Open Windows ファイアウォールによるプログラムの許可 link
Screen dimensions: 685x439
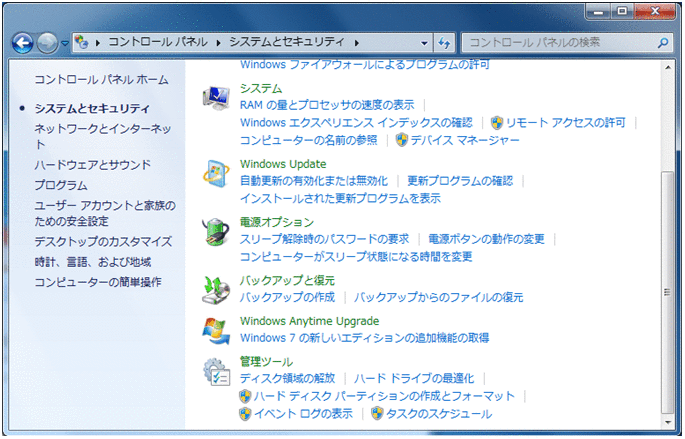(x=365, y=65)
